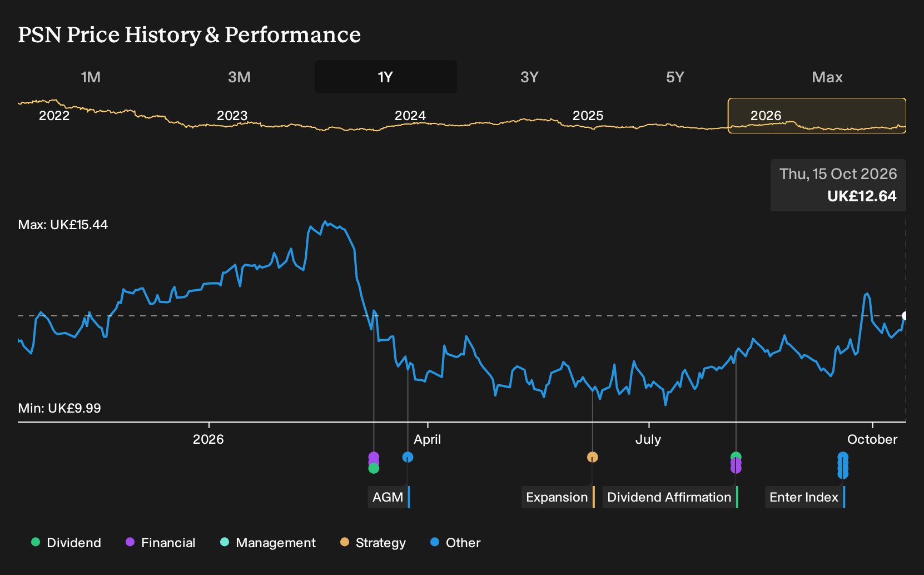
Task: Select the 5Y range tab
Action: [675, 77]
